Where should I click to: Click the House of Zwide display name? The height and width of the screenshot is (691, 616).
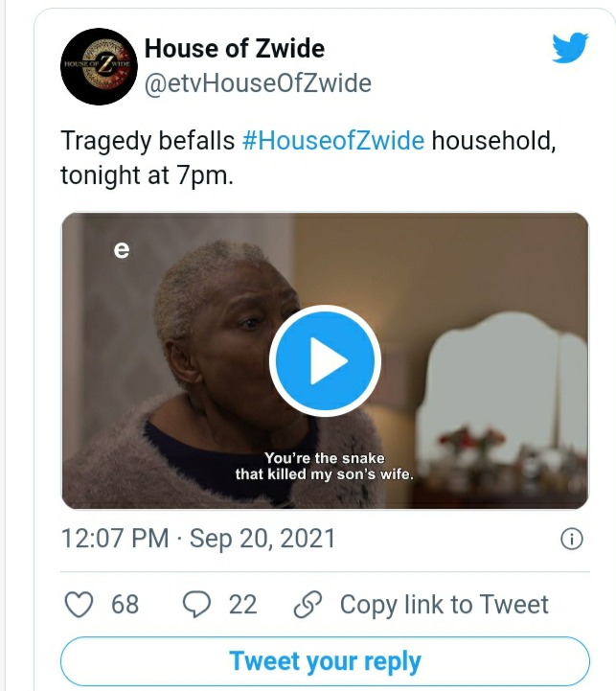tap(235, 48)
